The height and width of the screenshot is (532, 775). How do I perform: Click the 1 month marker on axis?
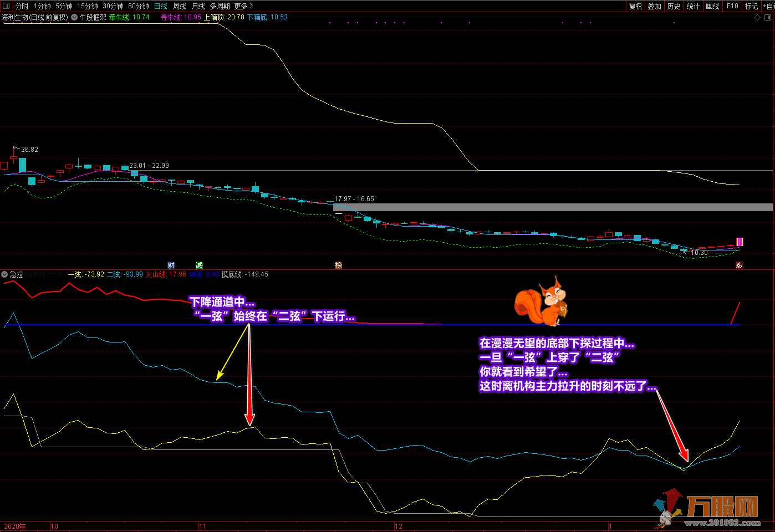[x=610, y=526]
